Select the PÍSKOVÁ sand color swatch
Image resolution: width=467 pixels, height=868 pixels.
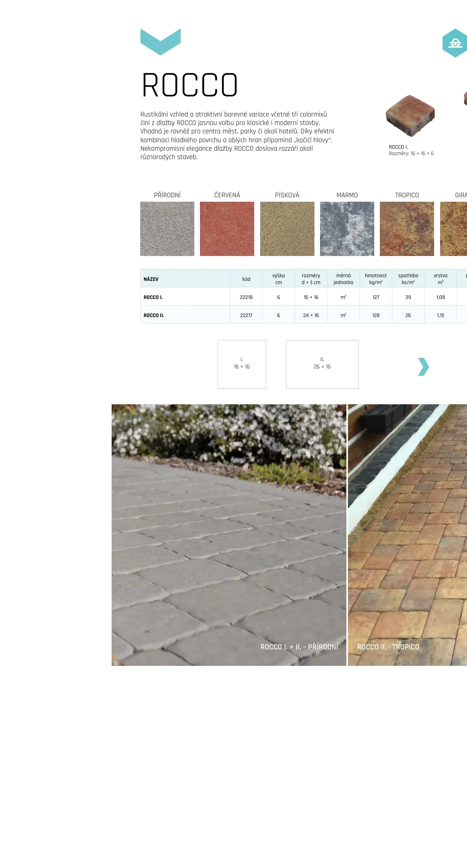[x=287, y=229]
